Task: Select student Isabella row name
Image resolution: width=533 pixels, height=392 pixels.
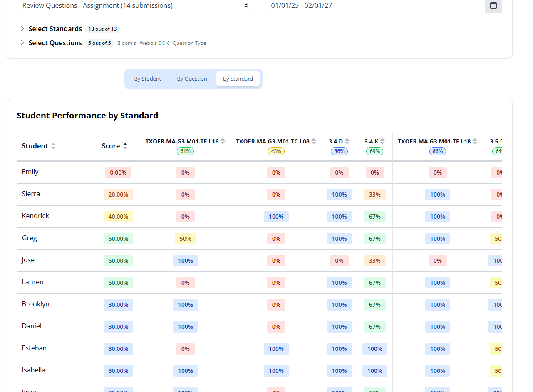Action: pos(34,370)
